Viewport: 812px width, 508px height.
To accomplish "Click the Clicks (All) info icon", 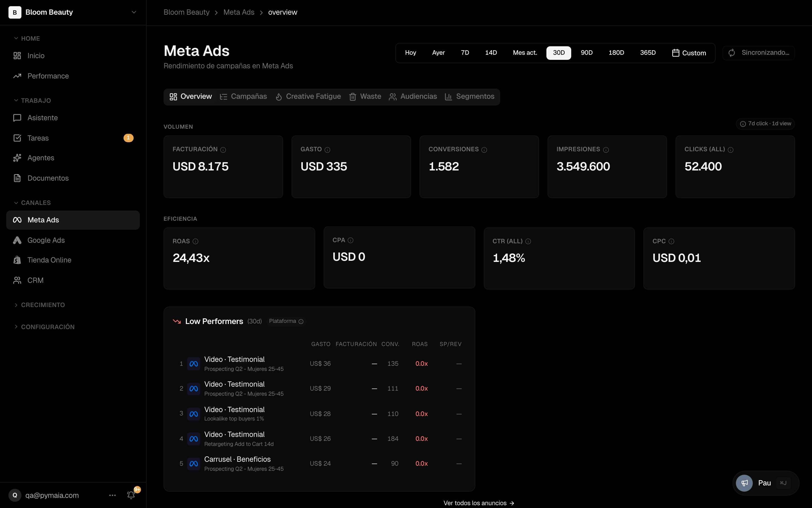I will (x=731, y=150).
